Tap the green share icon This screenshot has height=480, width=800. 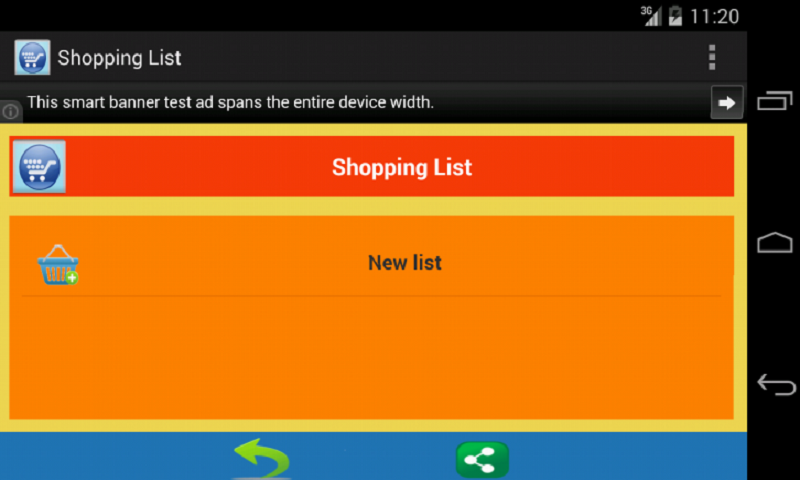click(x=482, y=460)
